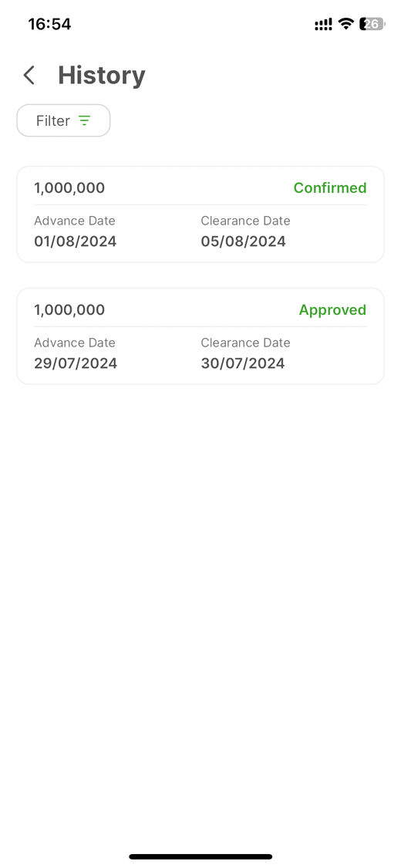Tap the battery indicator icon
401x868 pixels.
pyautogui.click(x=372, y=24)
